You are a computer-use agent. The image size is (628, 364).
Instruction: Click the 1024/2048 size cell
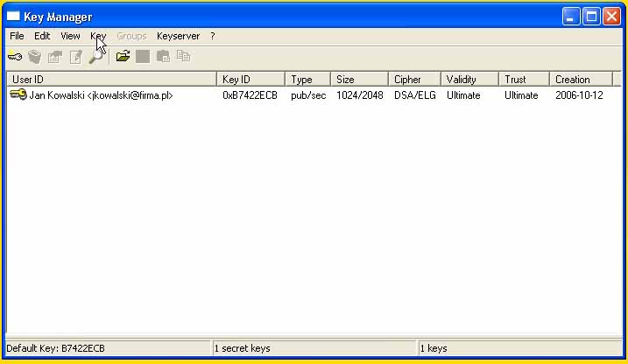tap(360, 95)
